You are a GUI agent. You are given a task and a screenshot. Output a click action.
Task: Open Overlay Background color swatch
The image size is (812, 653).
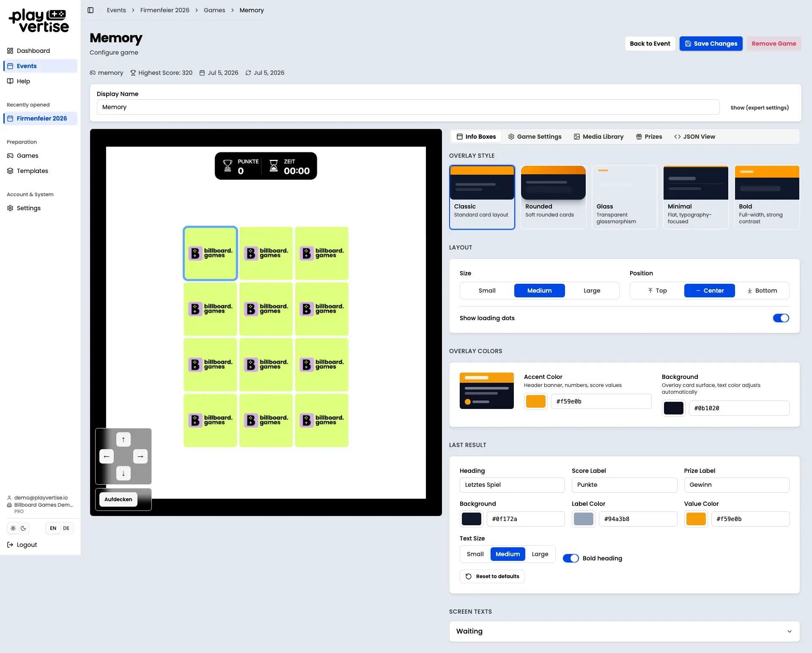click(x=674, y=408)
